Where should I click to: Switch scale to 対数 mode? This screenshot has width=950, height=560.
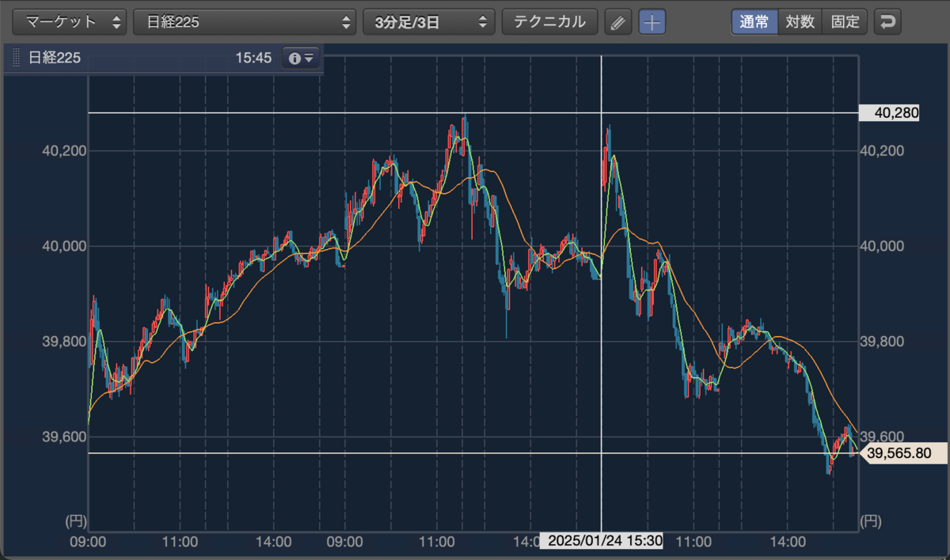coord(800,22)
